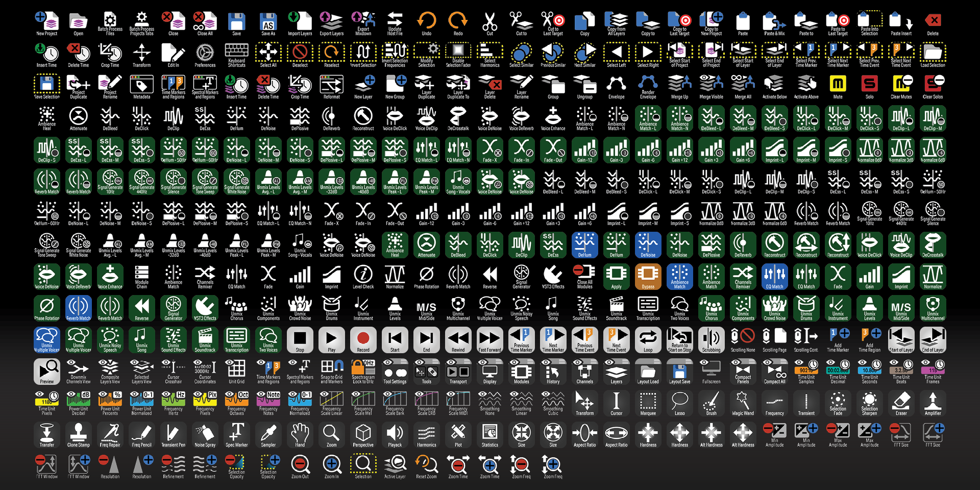Image resolution: width=980 pixels, height=490 pixels.
Task: Click the Save Selection icon
Action: pyautogui.click(x=46, y=87)
